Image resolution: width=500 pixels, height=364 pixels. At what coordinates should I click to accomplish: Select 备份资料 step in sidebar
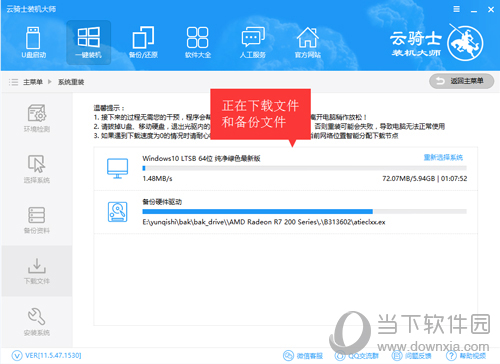[x=37, y=220]
